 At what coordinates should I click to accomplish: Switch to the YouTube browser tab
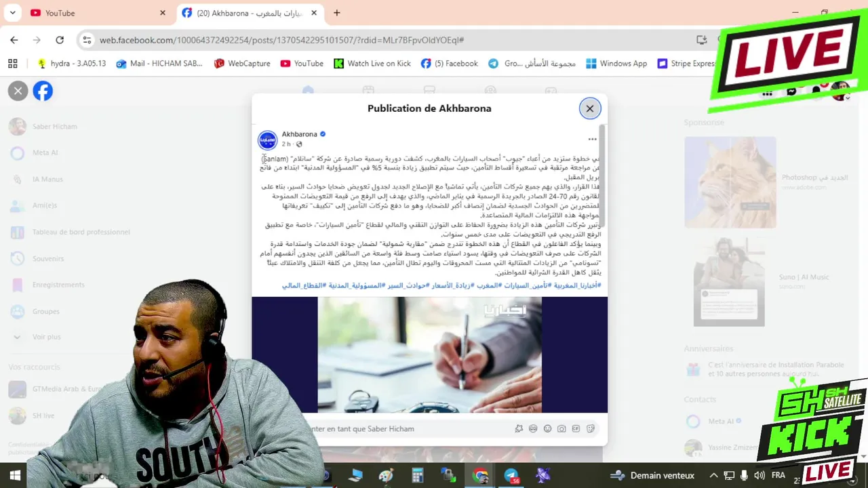[95, 13]
